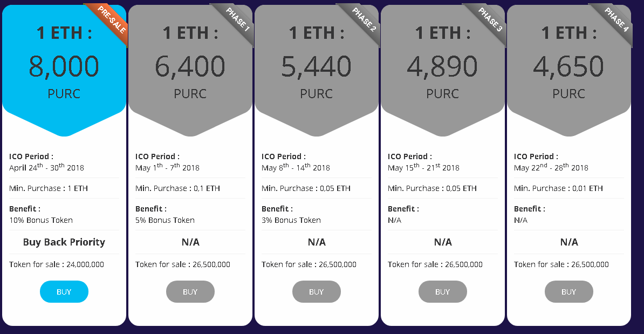Click the BUY button under Phase 3

coord(443,292)
